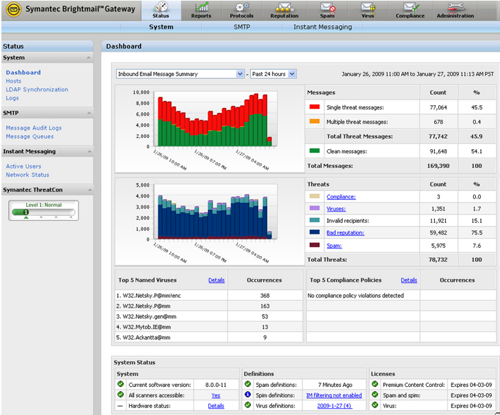Click IM filtering not enabled link
The image size is (500, 415).
pos(334,395)
